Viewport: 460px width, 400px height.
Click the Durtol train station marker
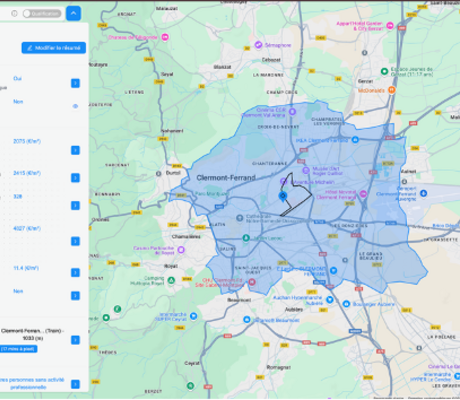(159, 173)
